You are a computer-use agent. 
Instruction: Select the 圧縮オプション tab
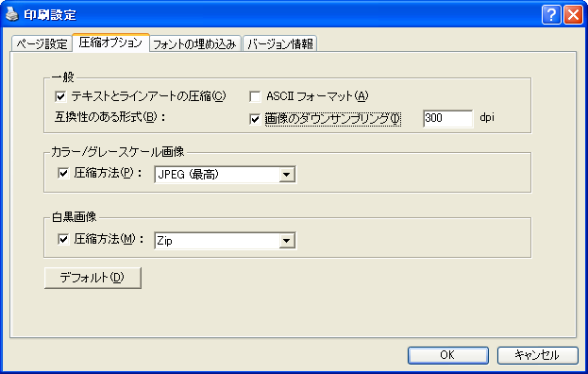110,42
